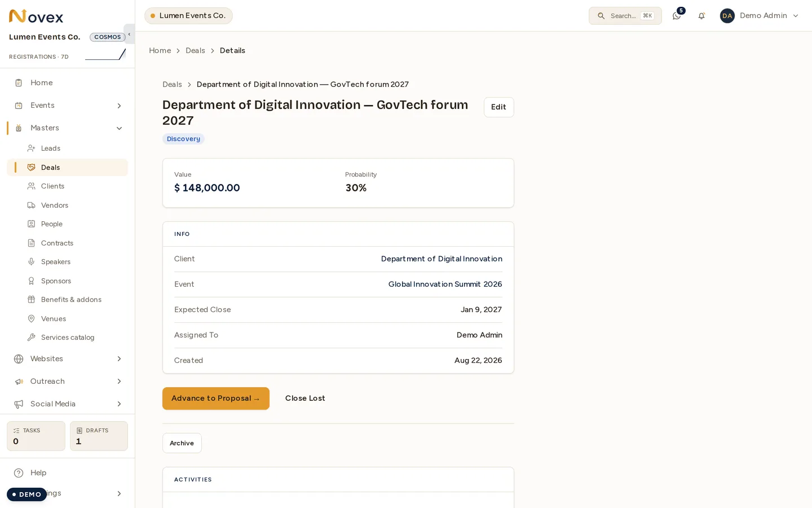Click the Social Media megaphone icon
Screen dimensions: 812x508
[19, 404]
